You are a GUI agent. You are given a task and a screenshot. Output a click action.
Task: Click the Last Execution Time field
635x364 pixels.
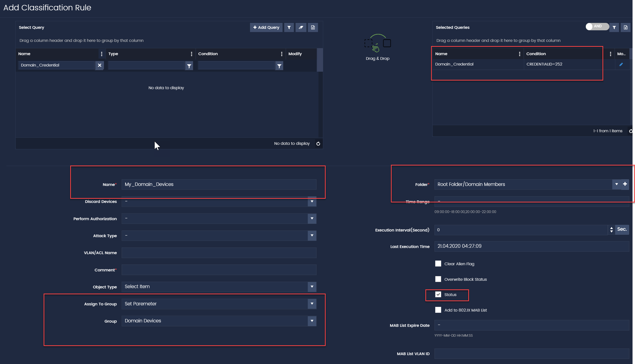(532, 247)
